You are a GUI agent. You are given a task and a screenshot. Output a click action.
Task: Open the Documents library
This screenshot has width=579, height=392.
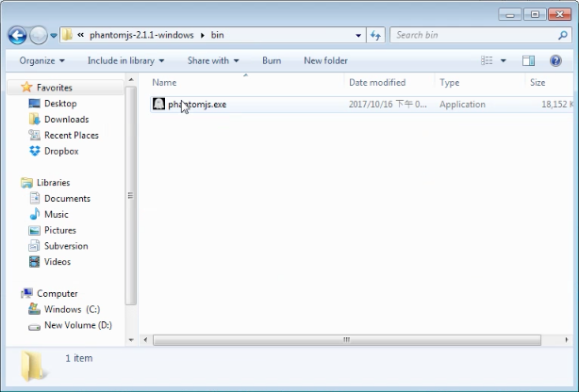[67, 198]
